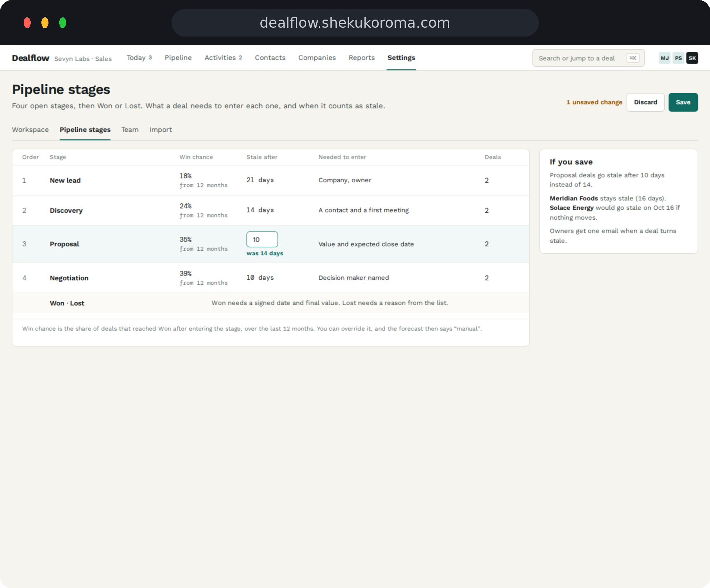Screen dimensions: 710x588
Task: Click the browser address bar URL
Action: pos(355,23)
